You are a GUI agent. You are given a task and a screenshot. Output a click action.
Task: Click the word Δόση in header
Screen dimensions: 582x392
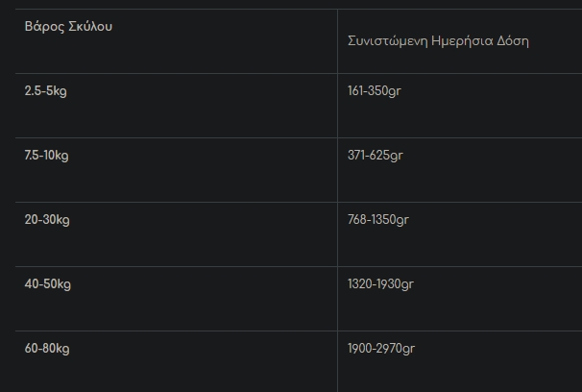click(x=514, y=41)
